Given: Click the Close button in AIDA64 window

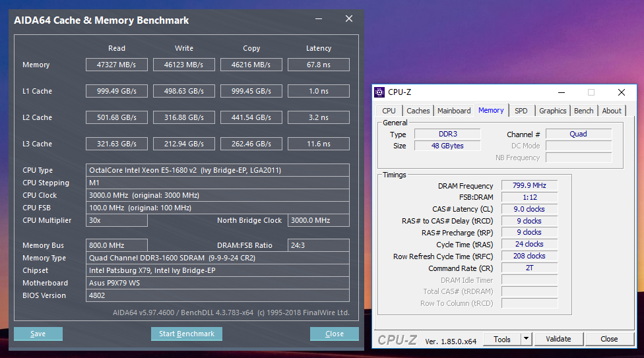Looking at the screenshot, I should (x=335, y=334).
